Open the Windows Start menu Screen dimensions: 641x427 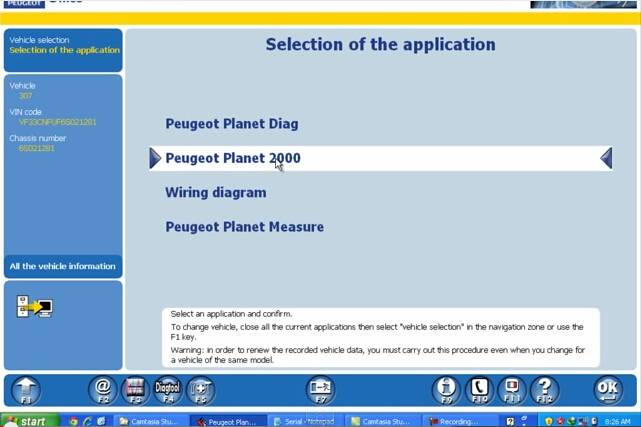(30, 421)
